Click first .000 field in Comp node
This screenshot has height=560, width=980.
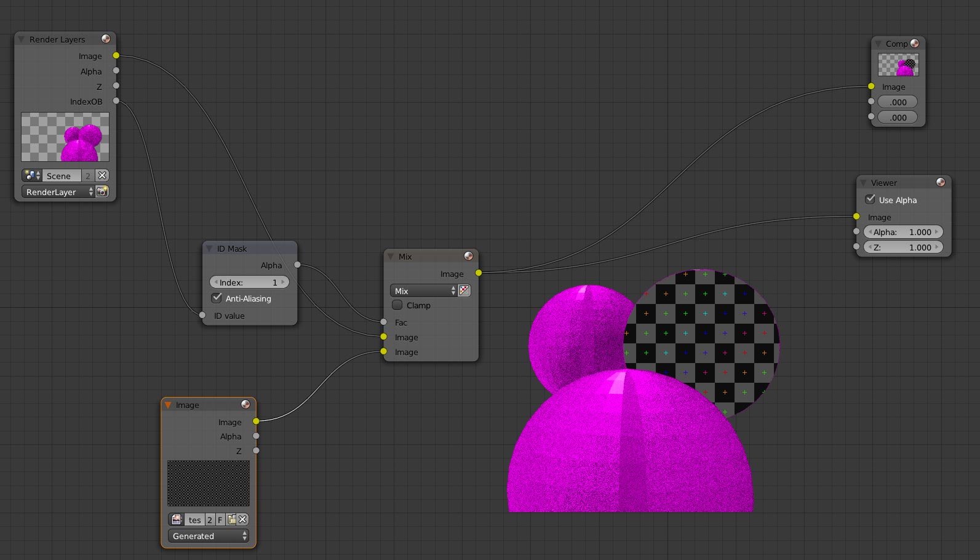pos(898,102)
